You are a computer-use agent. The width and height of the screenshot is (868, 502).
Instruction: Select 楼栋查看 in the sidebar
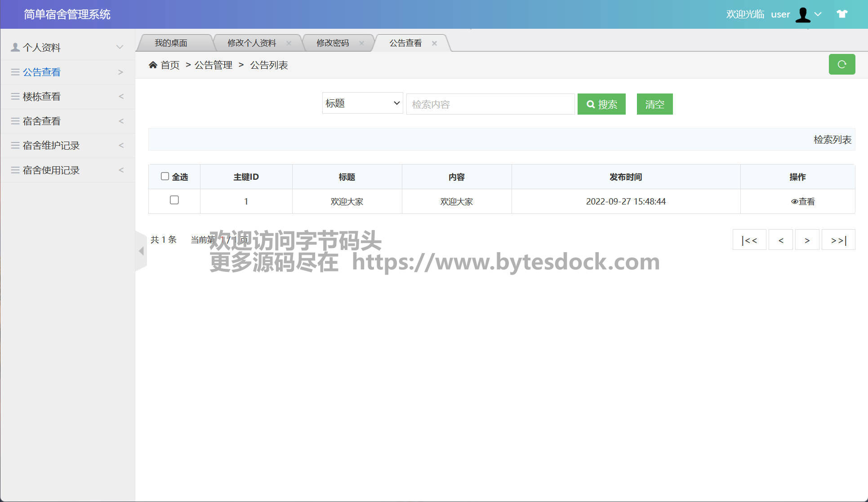pyautogui.click(x=67, y=97)
